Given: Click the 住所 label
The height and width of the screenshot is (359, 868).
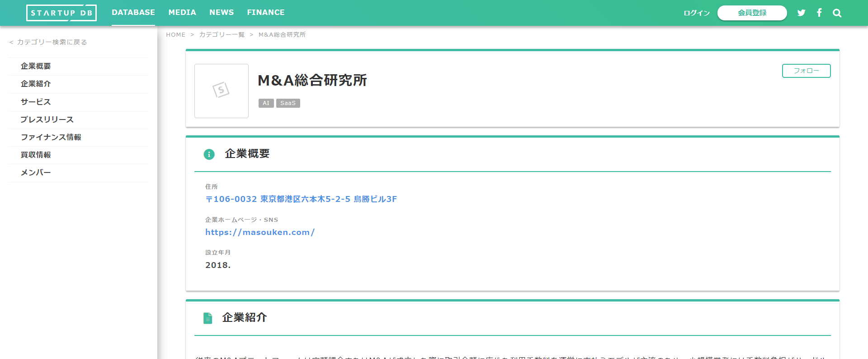Looking at the screenshot, I should click(212, 187).
